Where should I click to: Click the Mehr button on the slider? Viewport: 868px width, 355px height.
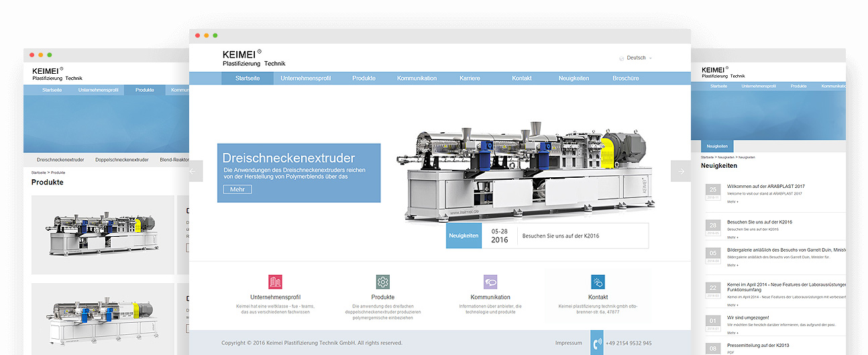coord(237,189)
